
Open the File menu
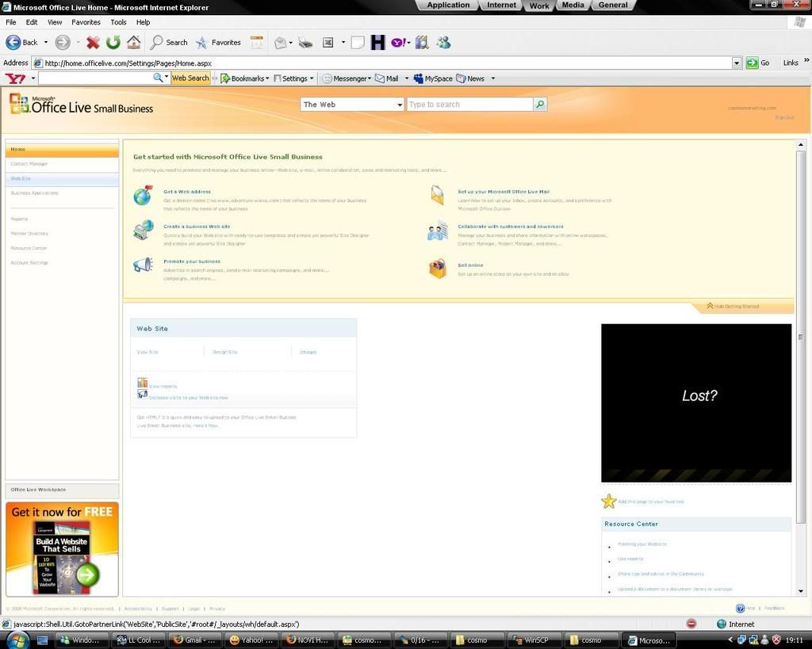point(11,22)
